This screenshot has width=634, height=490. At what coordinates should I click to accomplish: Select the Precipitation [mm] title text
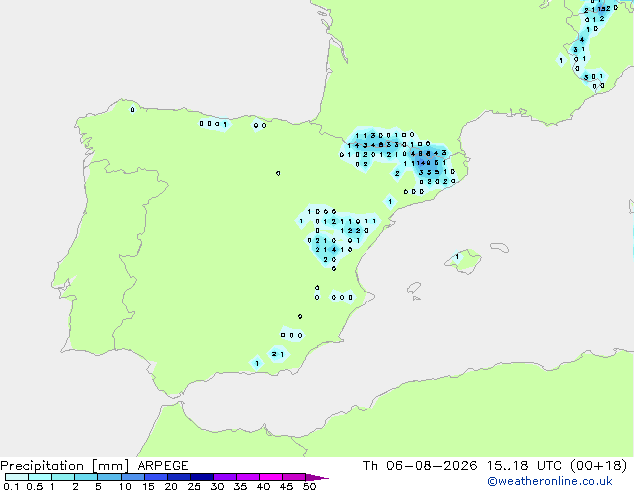[x=65, y=466]
